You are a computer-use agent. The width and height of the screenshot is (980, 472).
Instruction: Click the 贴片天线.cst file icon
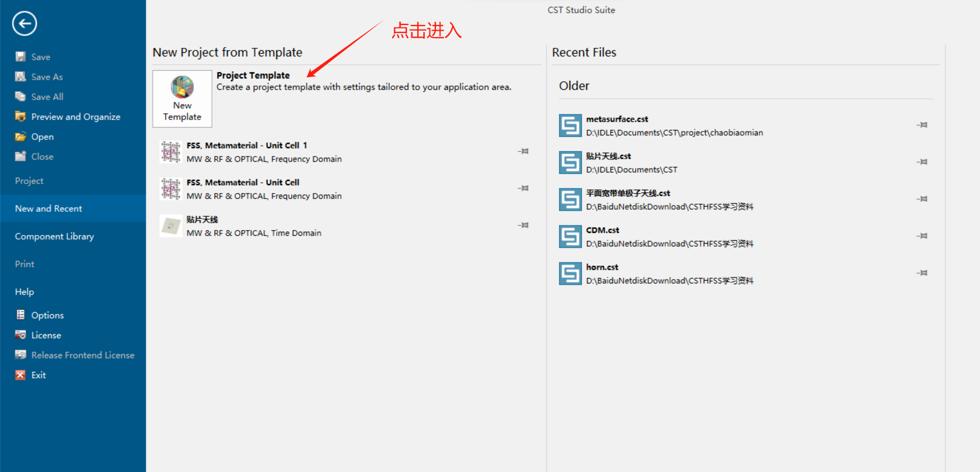click(x=570, y=163)
